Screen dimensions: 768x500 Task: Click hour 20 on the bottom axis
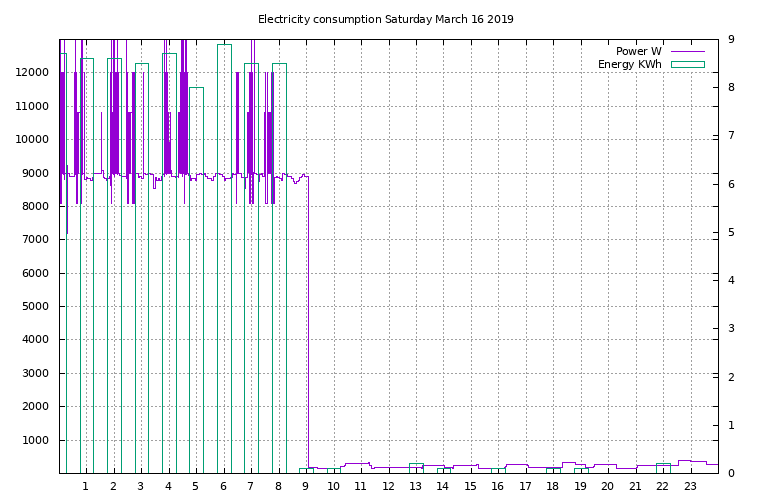pyautogui.click(x=607, y=486)
